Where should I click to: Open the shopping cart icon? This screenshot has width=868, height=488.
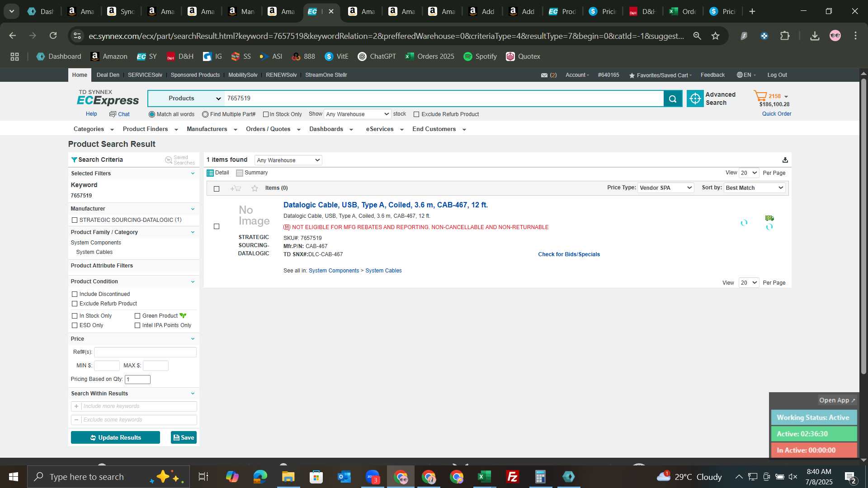(x=760, y=96)
